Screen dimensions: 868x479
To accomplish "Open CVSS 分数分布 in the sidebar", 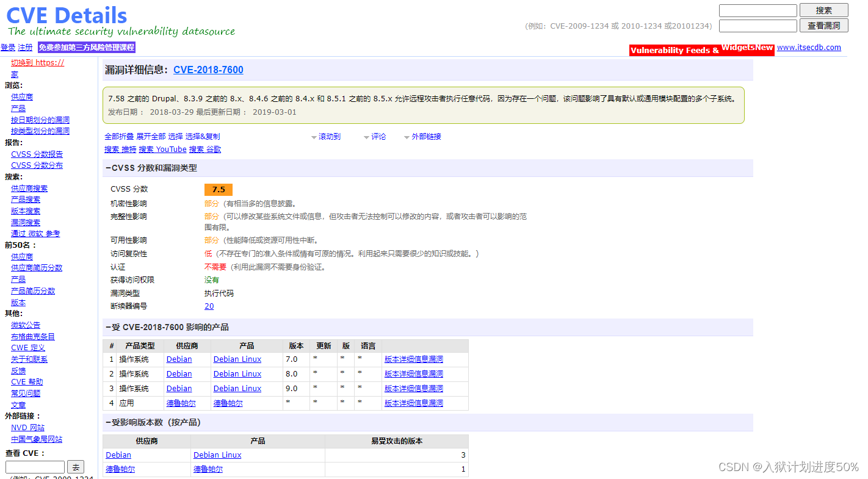I will point(37,165).
